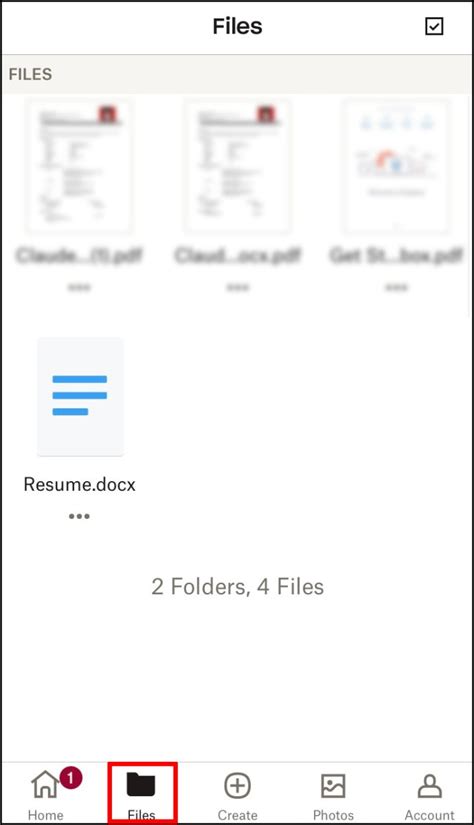Tap the Get St...box.pdf file name

[397, 256]
